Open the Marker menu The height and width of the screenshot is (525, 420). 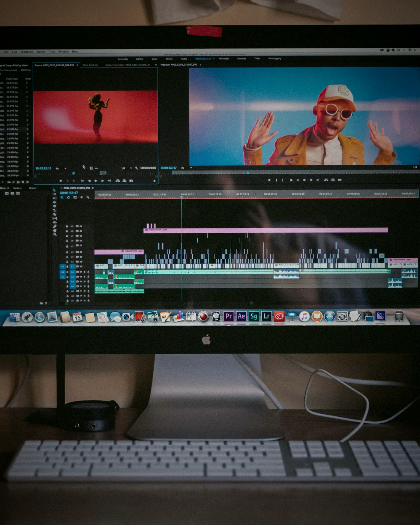pyautogui.click(x=41, y=52)
